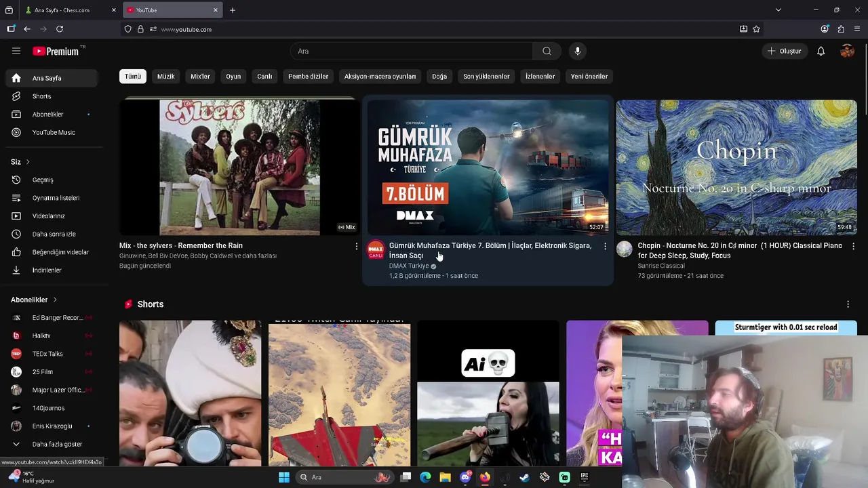The height and width of the screenshot is (488, 868).
Task: Select the Doğa filter chip
Action: (439, 77)
